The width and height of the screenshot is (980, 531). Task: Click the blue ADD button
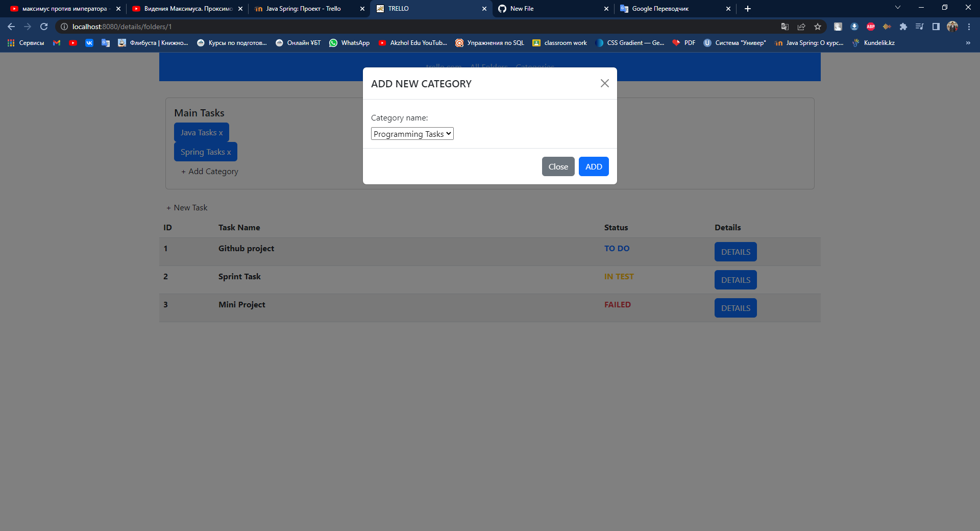594,166
